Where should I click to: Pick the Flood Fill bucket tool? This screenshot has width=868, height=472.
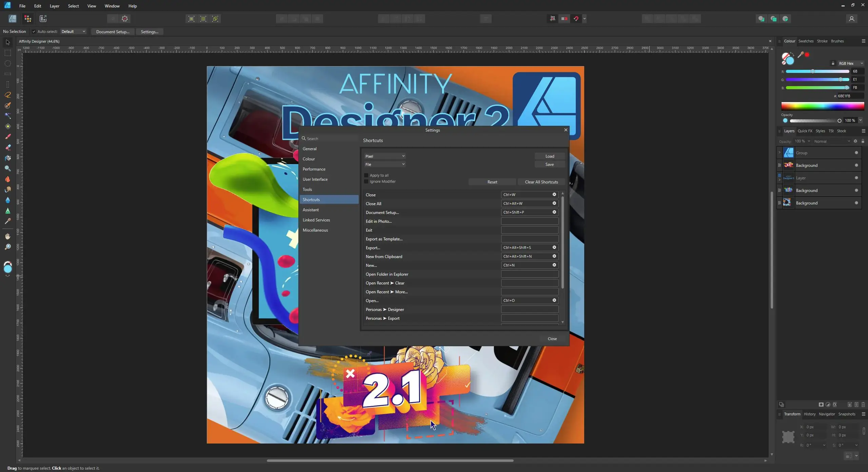pos(7,158)
